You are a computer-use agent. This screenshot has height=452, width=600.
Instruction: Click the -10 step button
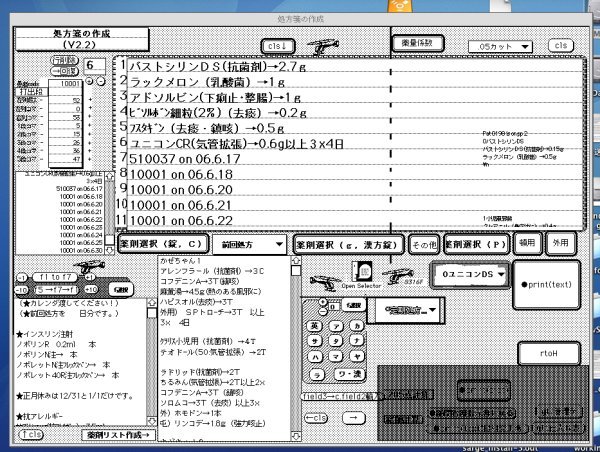point(23,290)
